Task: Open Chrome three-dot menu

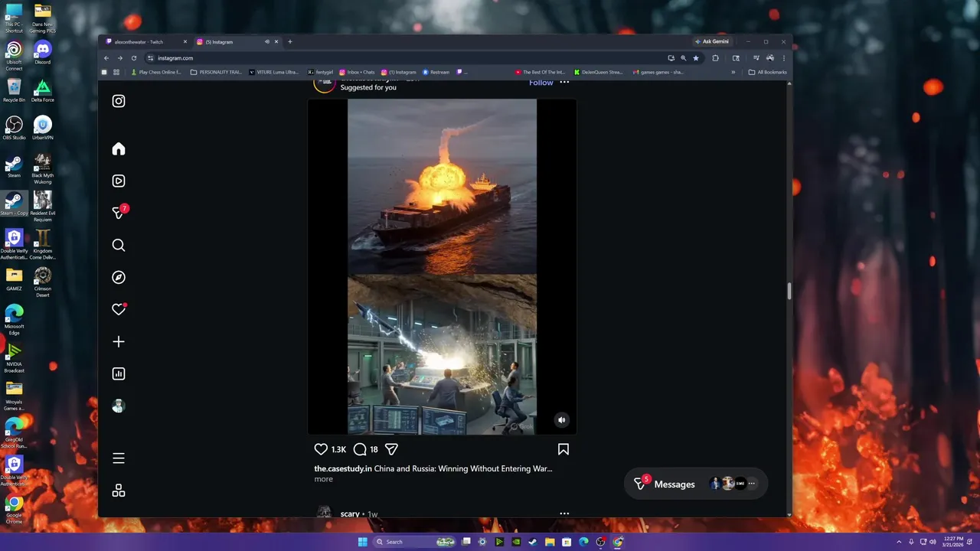Action: point(783,58)
